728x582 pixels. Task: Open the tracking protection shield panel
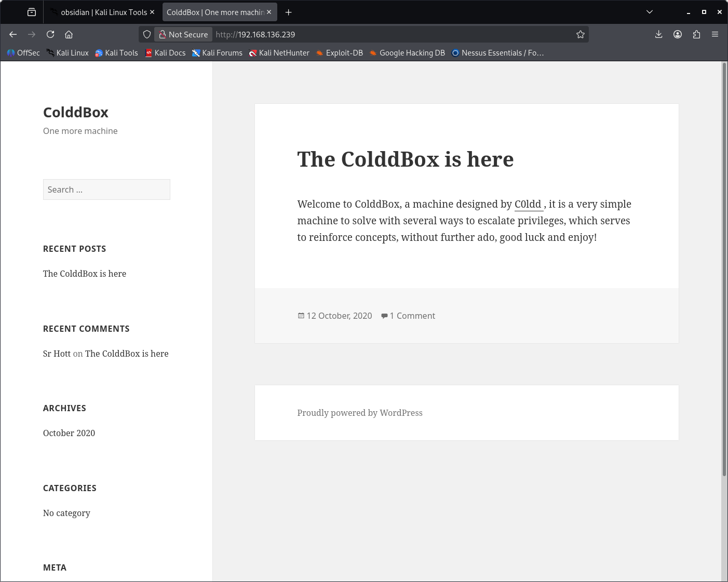147,34
